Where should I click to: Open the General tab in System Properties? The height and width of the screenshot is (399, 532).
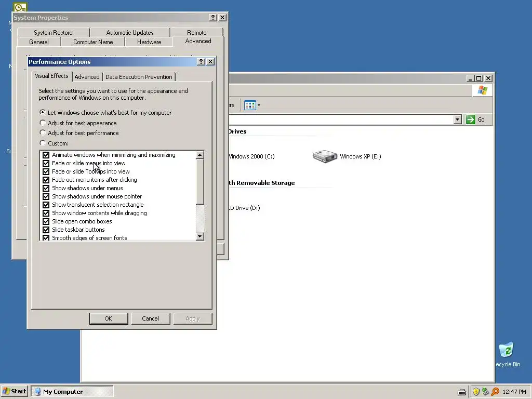38,42
